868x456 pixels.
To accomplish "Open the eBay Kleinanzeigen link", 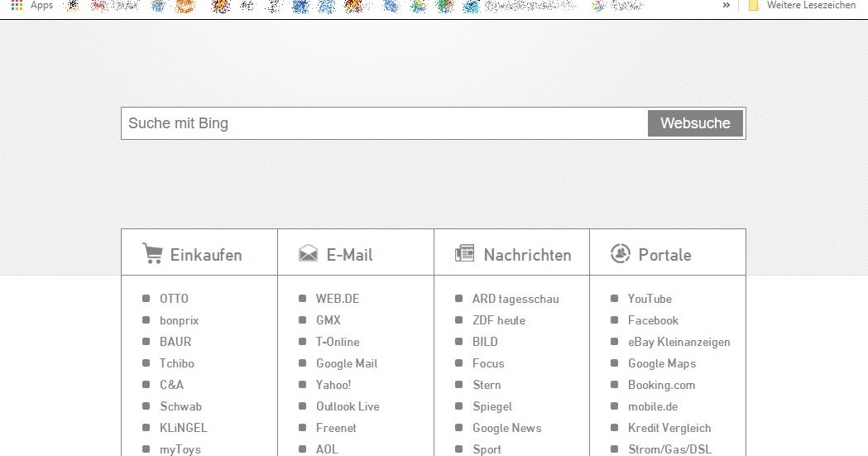I will 679,342.
